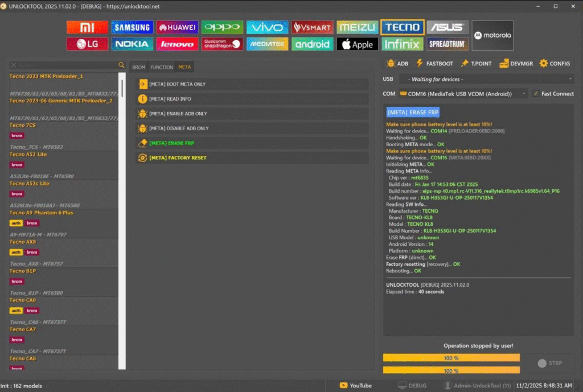Select the TECNO brand icon
The image size is (583, 392).
(402, 27)
